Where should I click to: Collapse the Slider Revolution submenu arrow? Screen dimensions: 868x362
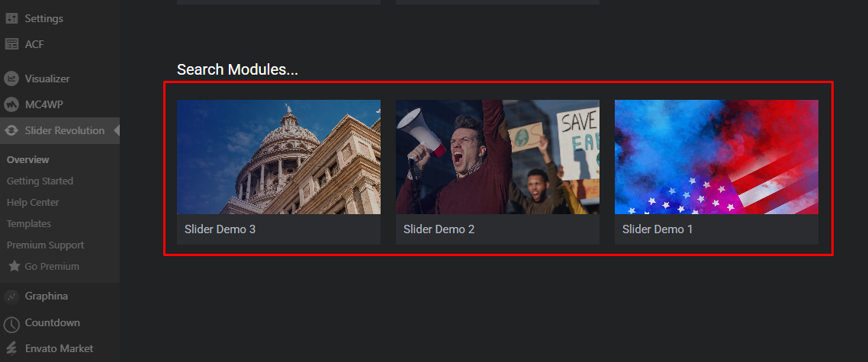coord(117,130)
